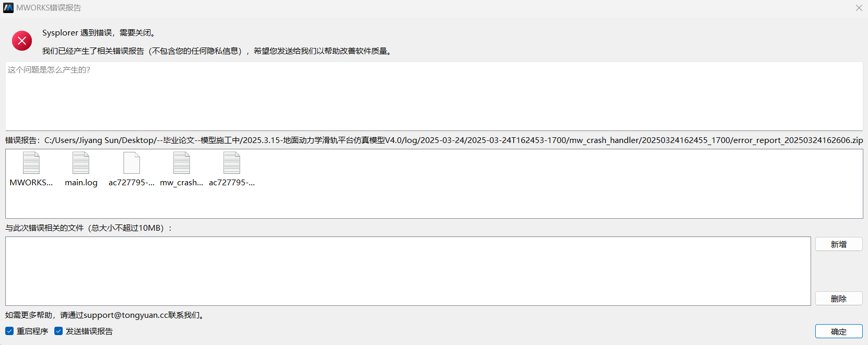
Task: Confirm with the 确定 button
Action: pyautogui.click(x=839, y=331)
